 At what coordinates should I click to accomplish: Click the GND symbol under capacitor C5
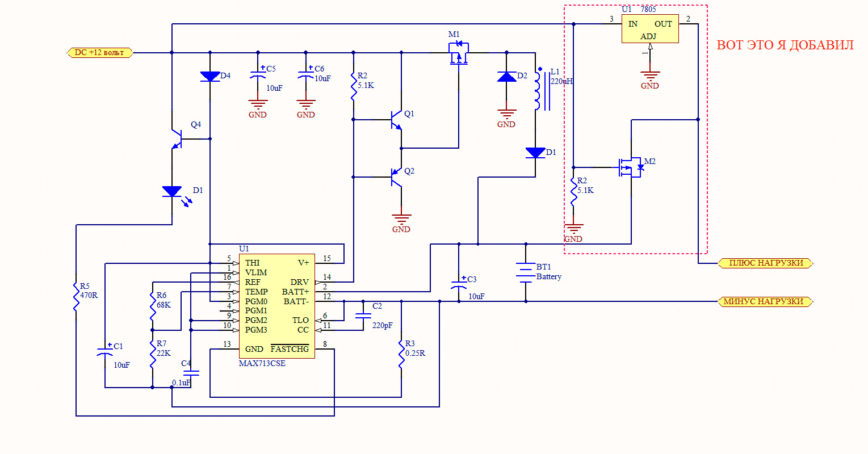[258, 109]
